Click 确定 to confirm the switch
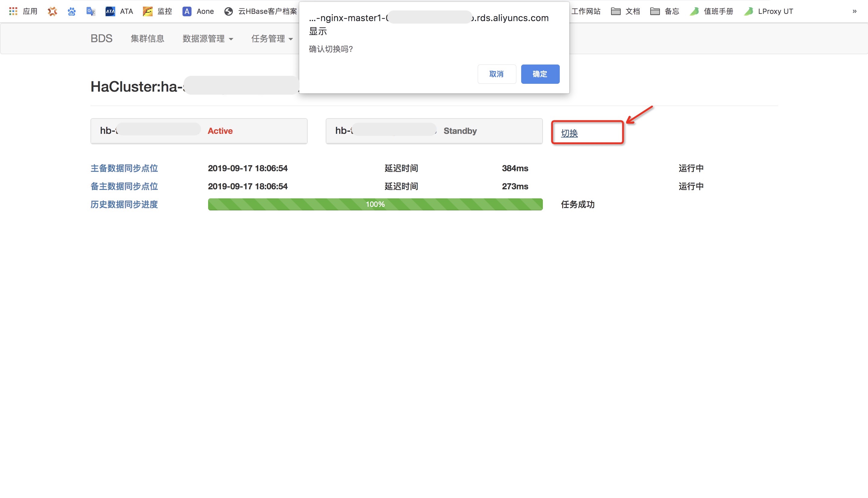 [540, 74]
